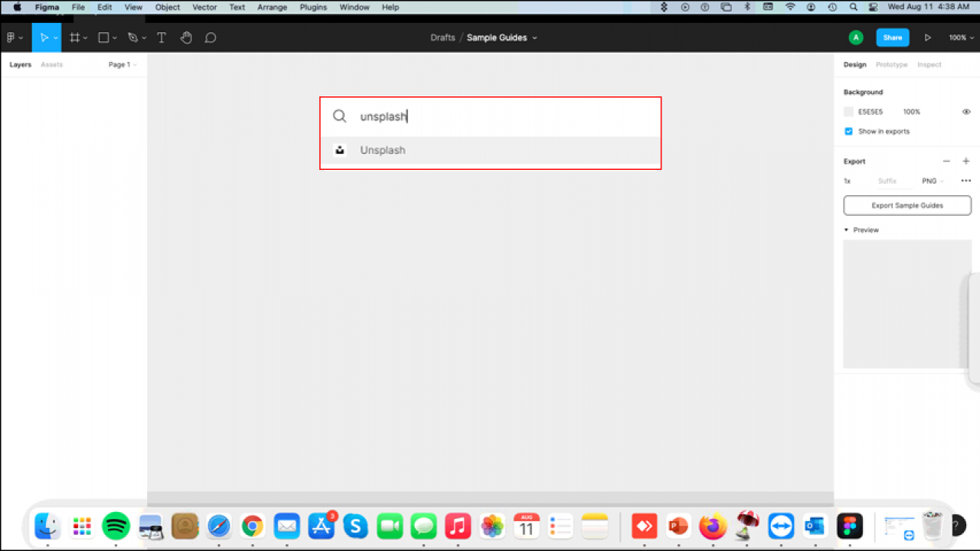The height and width of the screenshot is (551, 980).
Task: Collapse the Preview section
Action: pyautogui.click(x=846, y=230)
